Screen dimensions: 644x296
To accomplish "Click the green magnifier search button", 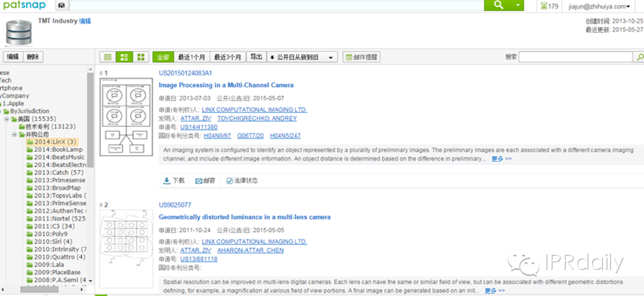I will (498, 5).
